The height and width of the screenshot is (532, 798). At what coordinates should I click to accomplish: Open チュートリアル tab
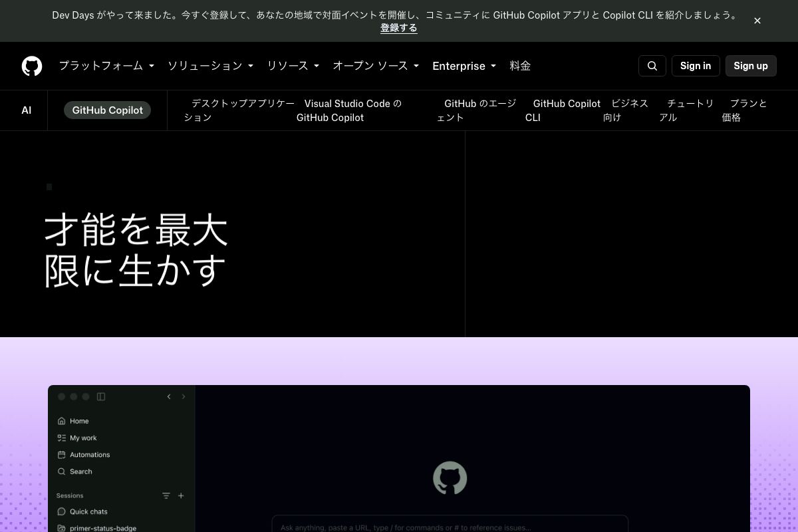(686, 110)
